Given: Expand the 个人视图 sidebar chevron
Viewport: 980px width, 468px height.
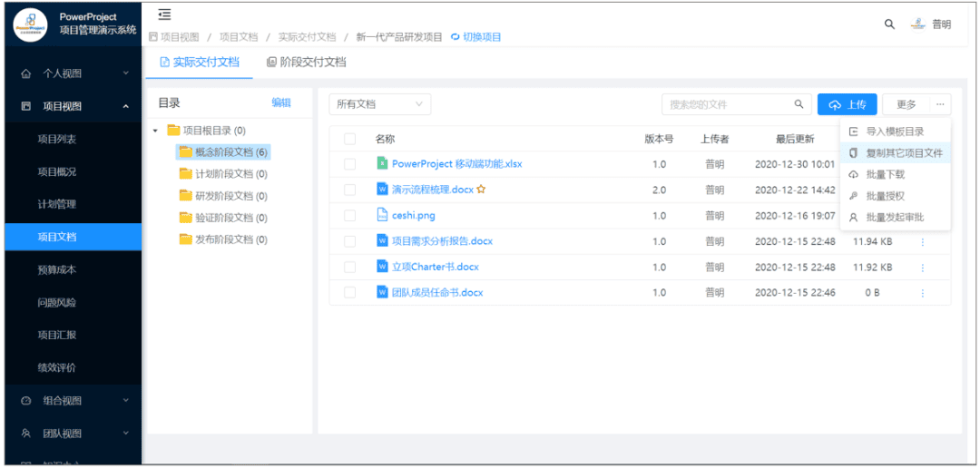Looking at the screenshot, I should [x=125, y=73].
